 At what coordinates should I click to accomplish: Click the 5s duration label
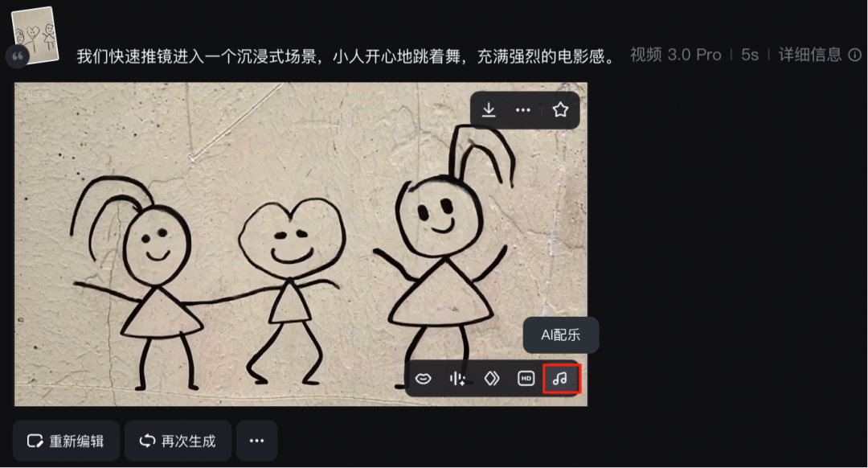(x=750, y=55)
